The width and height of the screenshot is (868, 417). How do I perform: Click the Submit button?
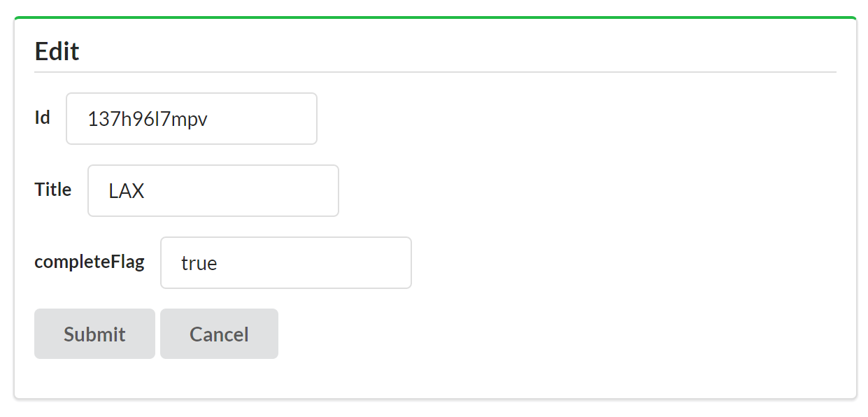click(94, 334)
